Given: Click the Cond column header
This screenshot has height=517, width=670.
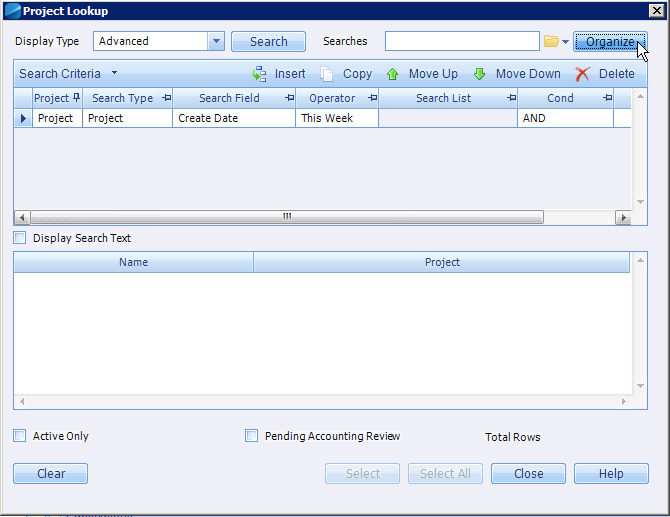Looking at the screenshot, I should [566, 98].
